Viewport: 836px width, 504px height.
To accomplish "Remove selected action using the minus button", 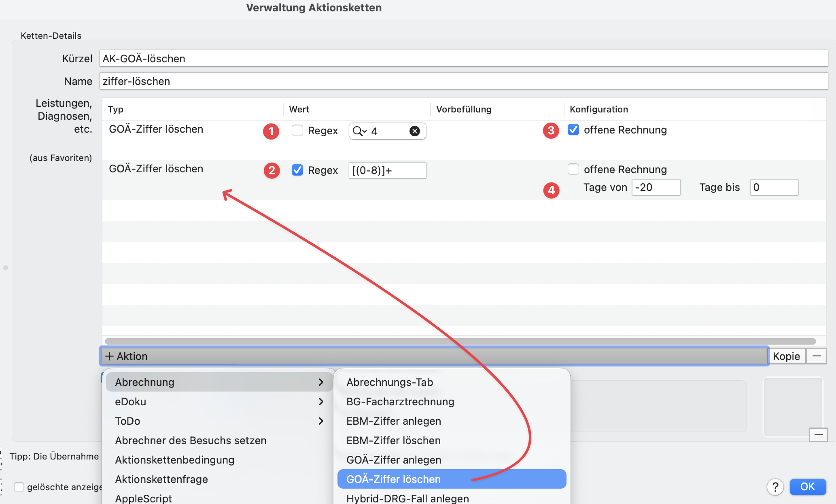I will point(817,356).
